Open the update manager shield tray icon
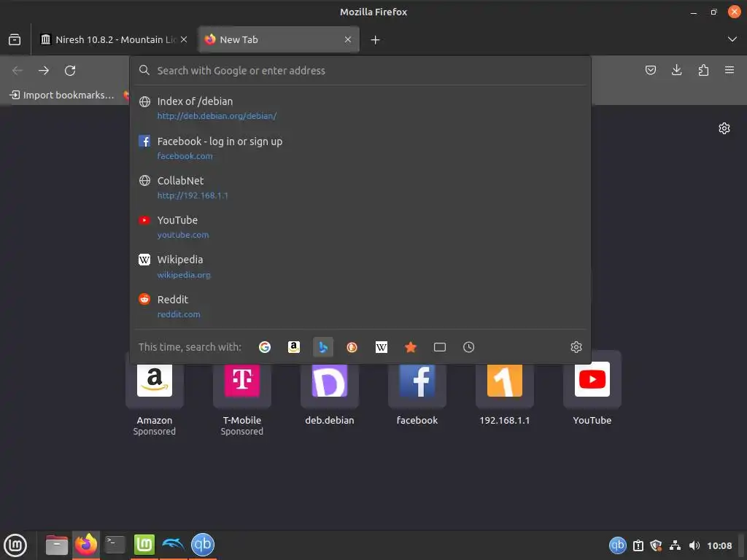 coord(656,545)
